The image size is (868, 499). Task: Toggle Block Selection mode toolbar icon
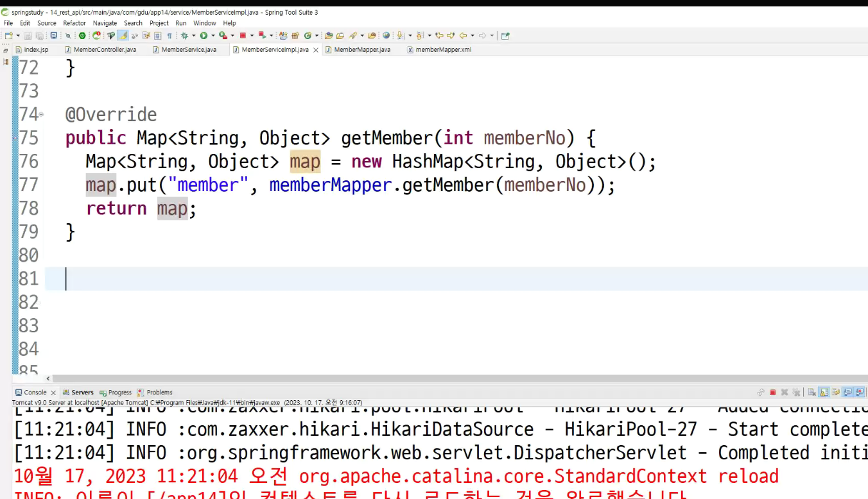tap(157, 35)
